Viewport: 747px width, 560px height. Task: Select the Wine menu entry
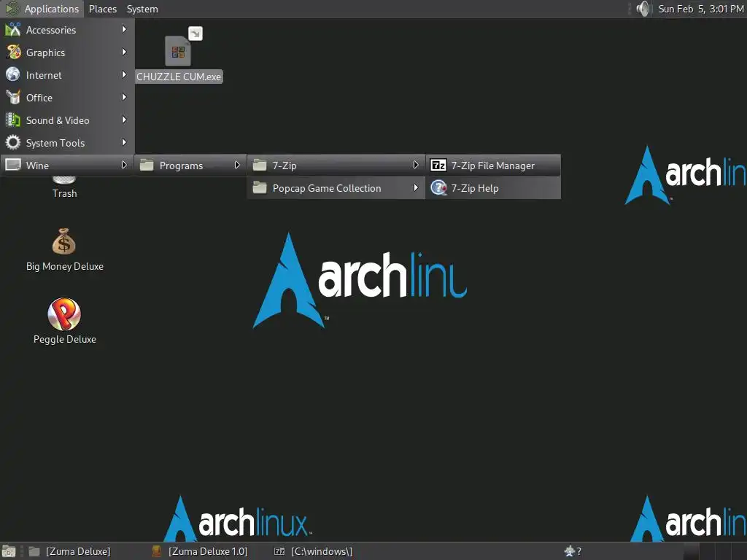coord(67,166)
